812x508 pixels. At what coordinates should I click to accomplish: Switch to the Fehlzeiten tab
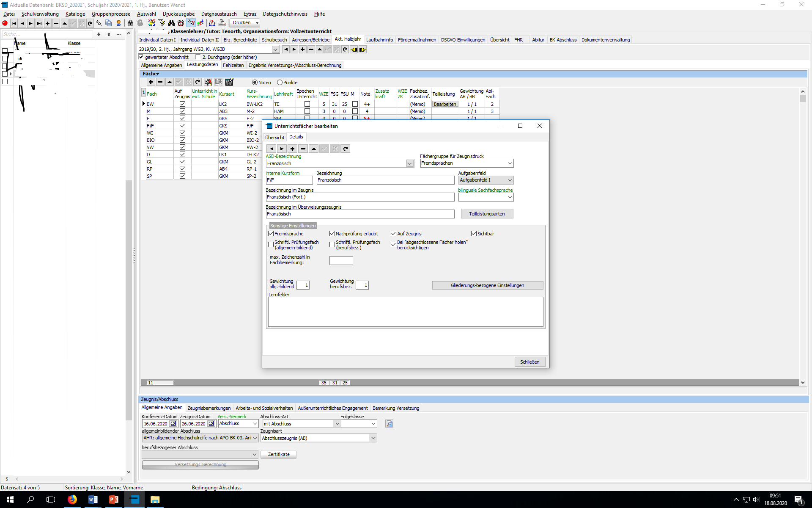click(x=233, y=65)
